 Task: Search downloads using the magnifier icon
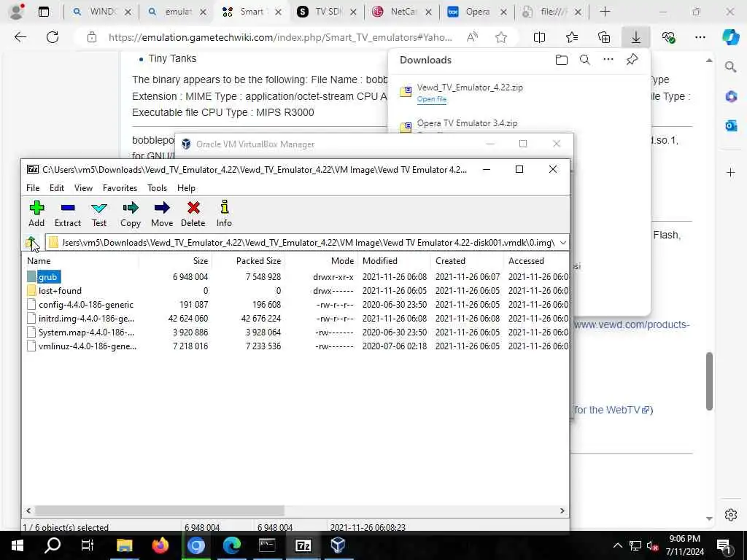click(x=584, y=60)
